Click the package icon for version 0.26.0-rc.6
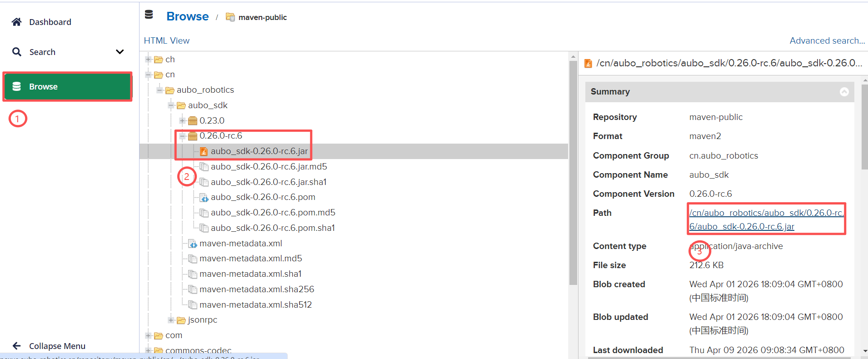Image resolution: width=868 pixels, height=359 pixels. tap(193, 136)
